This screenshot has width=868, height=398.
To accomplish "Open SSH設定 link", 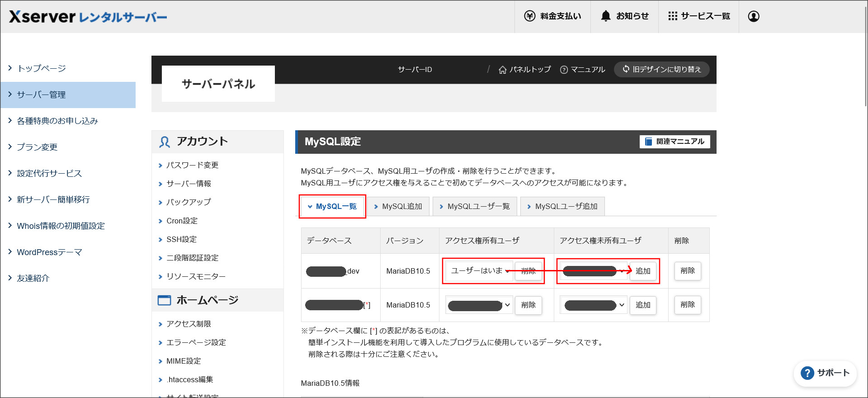I will (181, 239).
